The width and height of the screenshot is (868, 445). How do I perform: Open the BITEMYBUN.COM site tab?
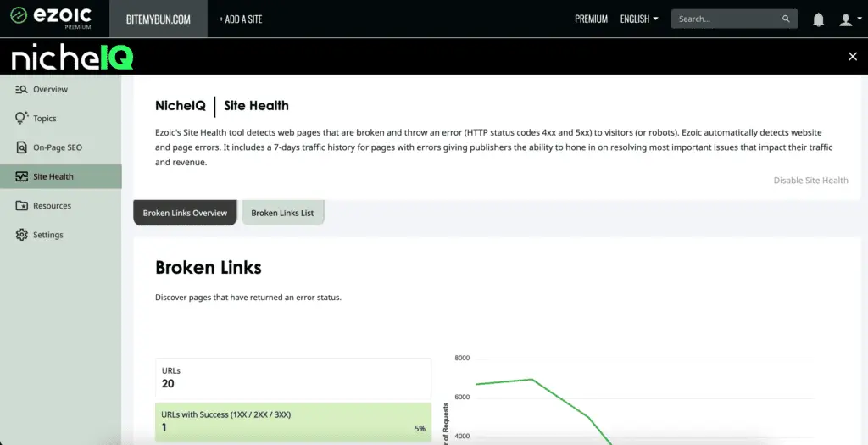tap(159, 19)
